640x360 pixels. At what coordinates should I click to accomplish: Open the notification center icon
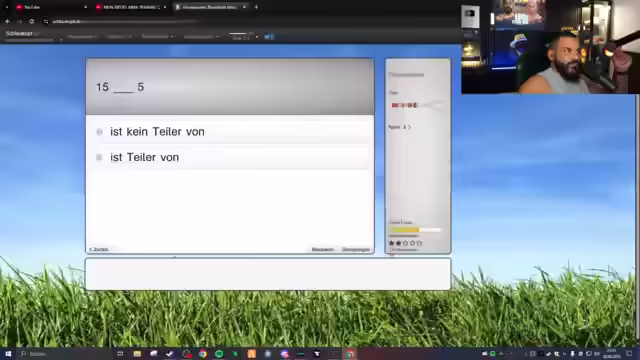(629, 354)
